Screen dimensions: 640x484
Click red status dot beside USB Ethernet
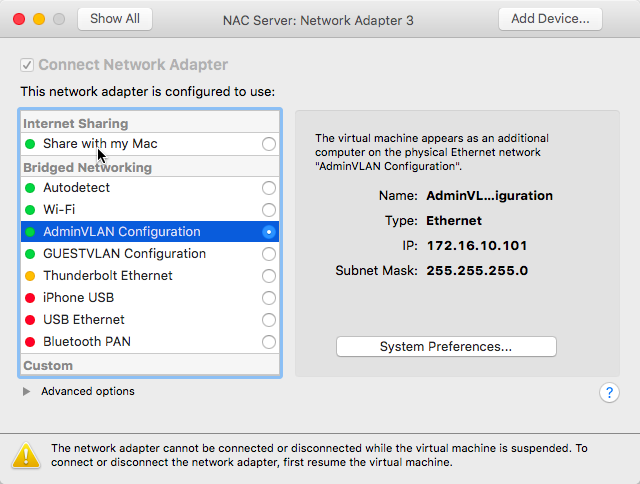tap(30, 320)
